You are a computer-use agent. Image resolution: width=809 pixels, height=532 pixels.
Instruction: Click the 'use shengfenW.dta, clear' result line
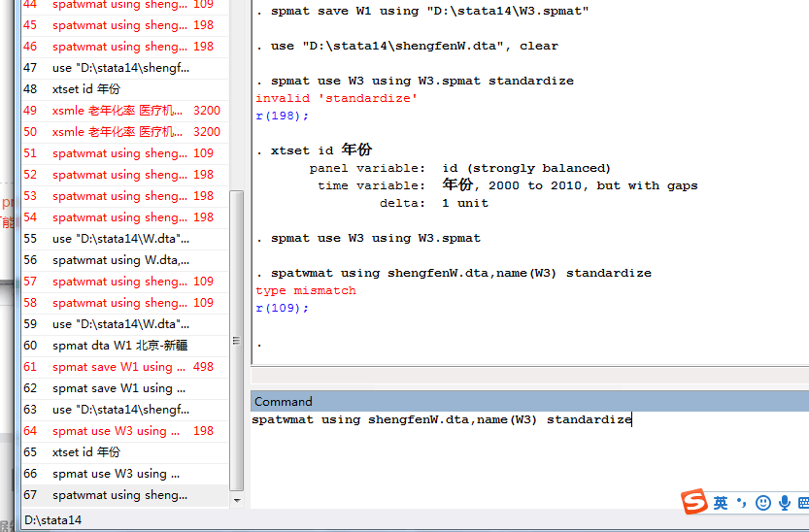click(407, 46)
